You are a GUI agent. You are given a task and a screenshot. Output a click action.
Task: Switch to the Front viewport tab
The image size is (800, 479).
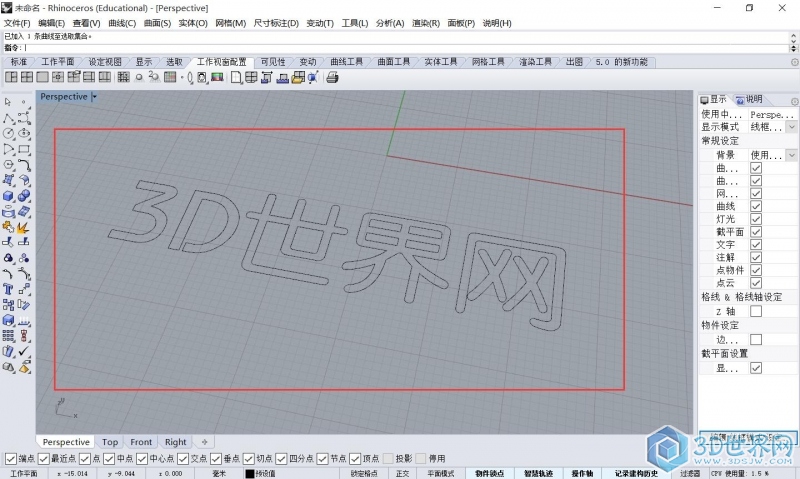pos(141,442)
